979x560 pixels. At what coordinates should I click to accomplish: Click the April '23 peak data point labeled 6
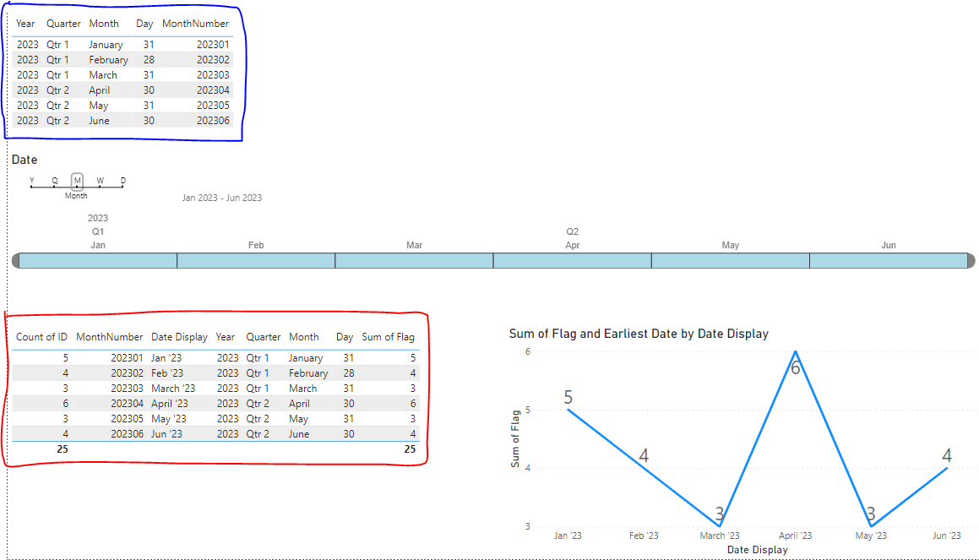point(796,351)
